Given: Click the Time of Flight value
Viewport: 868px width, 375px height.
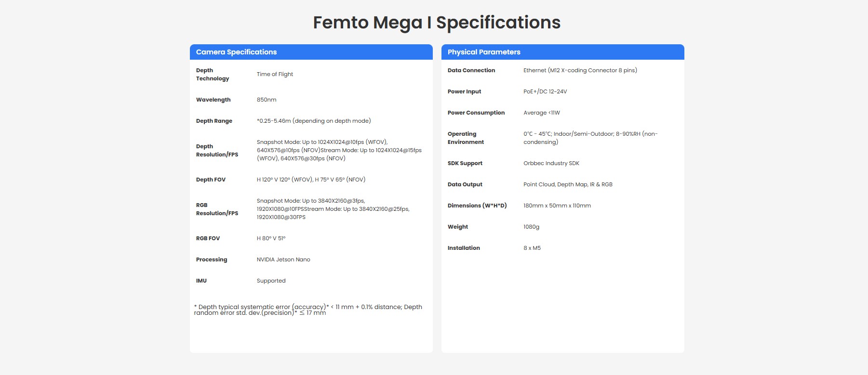Looking at the screenshot, I should (275, 74).
